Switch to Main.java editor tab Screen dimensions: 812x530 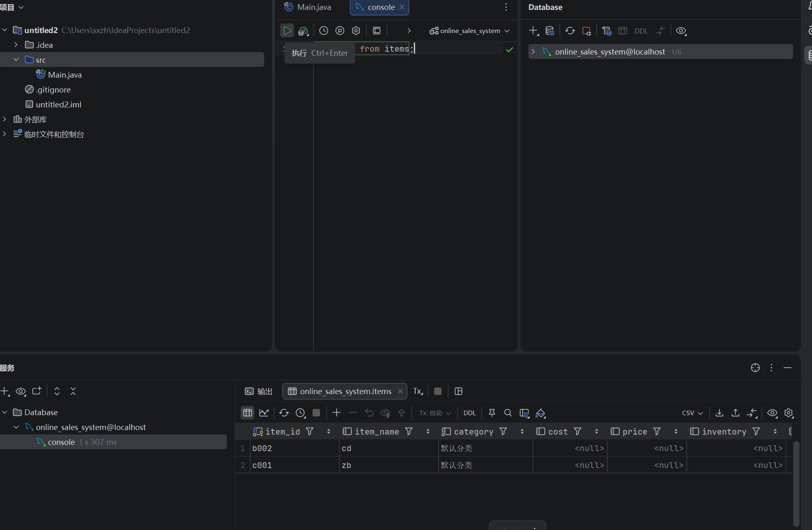[308, 7]
